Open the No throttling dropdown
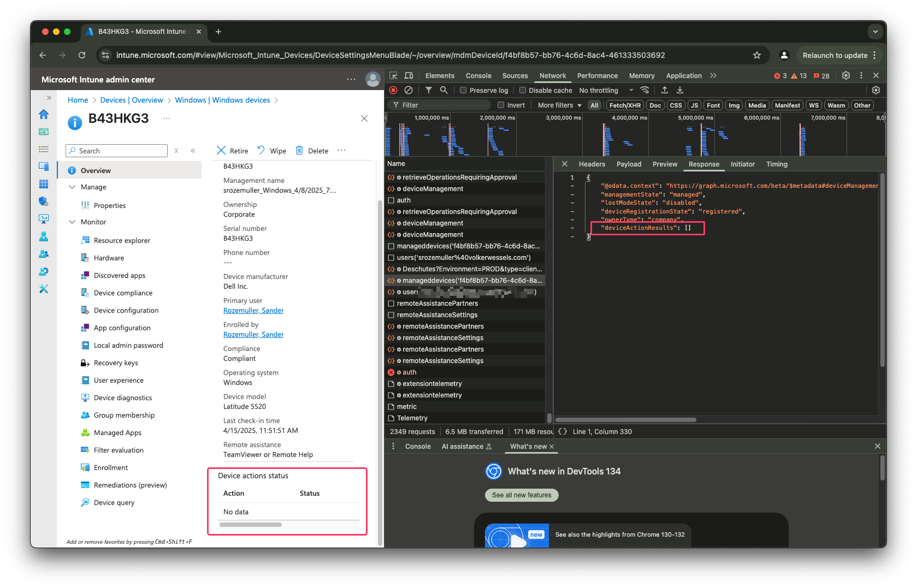 606,90
